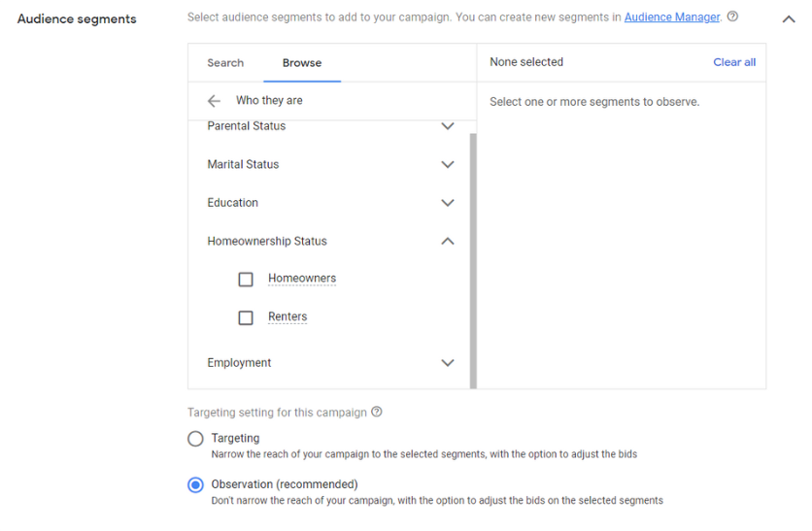Collapse the Audience segments section
Viewport: 812px width, 531px height.
(789, 18)
